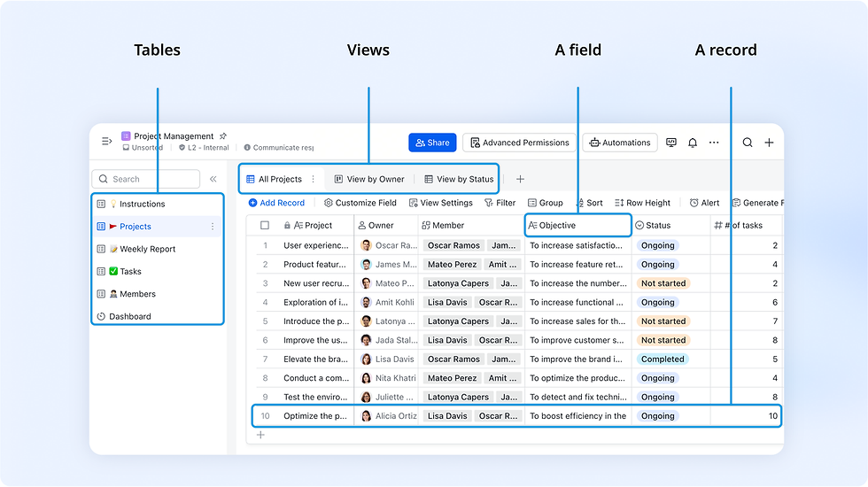Open the Alert option
Image resolution: width=868 pixels, height=487 pixels.
(704, 203)
